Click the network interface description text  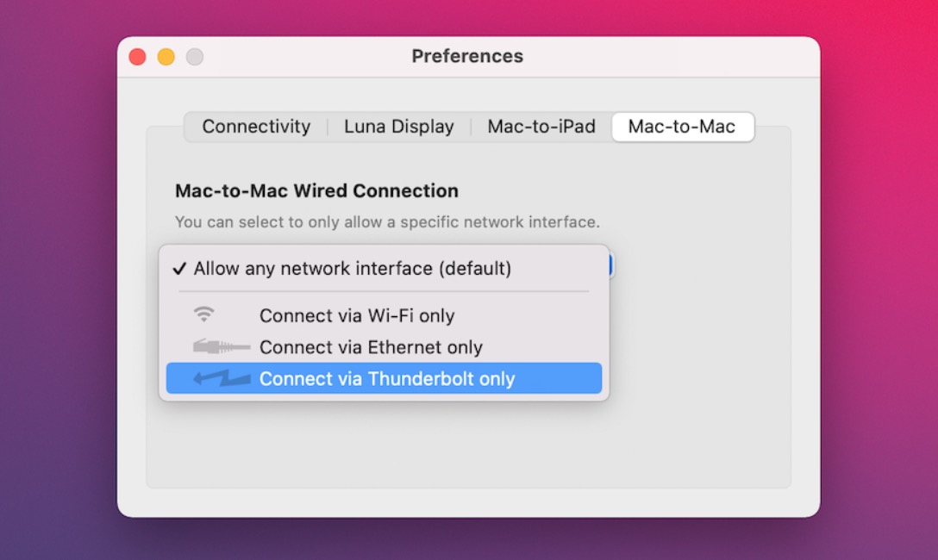[386, 222]
